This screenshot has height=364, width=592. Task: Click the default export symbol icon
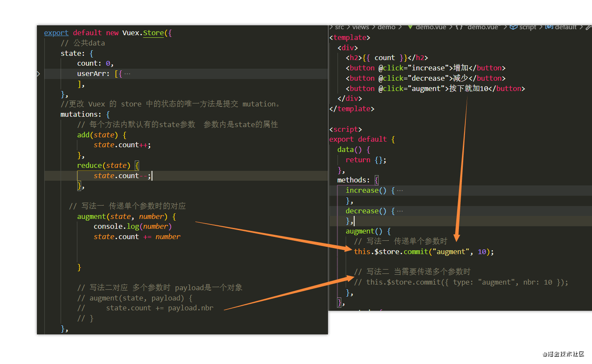point(549,27)
